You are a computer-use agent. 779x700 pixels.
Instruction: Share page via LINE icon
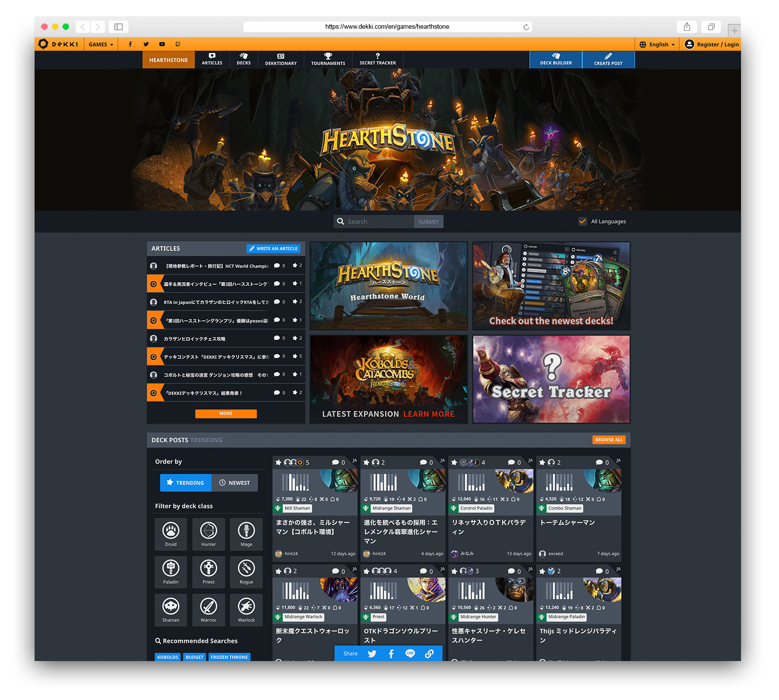coord(410,654)
